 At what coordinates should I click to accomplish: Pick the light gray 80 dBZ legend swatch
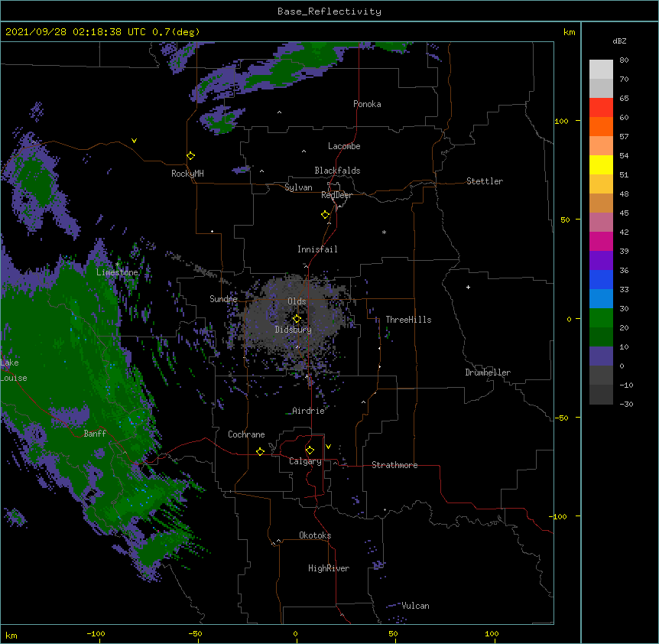click(601, 69)
